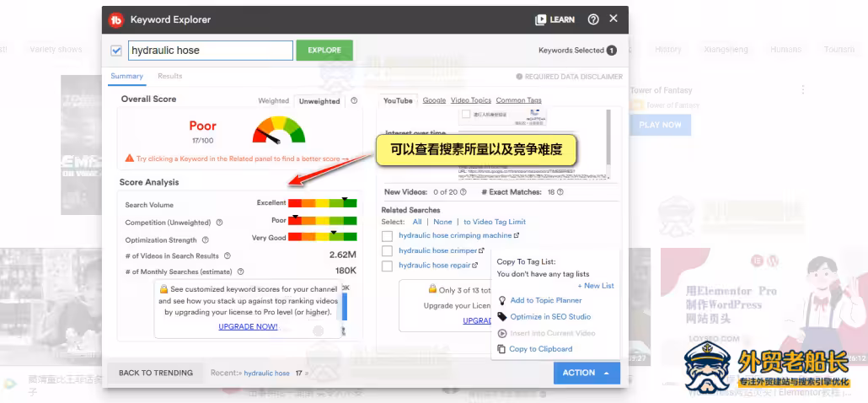The height and width of the screenshot is (403, 868).
Task: Choose Optimize in SEO Studio
Action: pyautogui.click(x=550, y=317)
